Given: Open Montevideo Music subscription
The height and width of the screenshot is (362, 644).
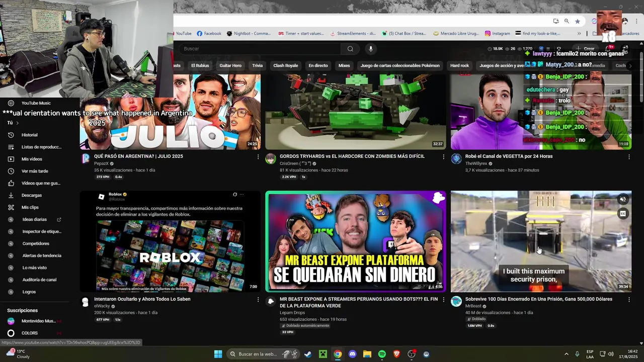Looking at the screenshot, I should [x=34, y=321].
